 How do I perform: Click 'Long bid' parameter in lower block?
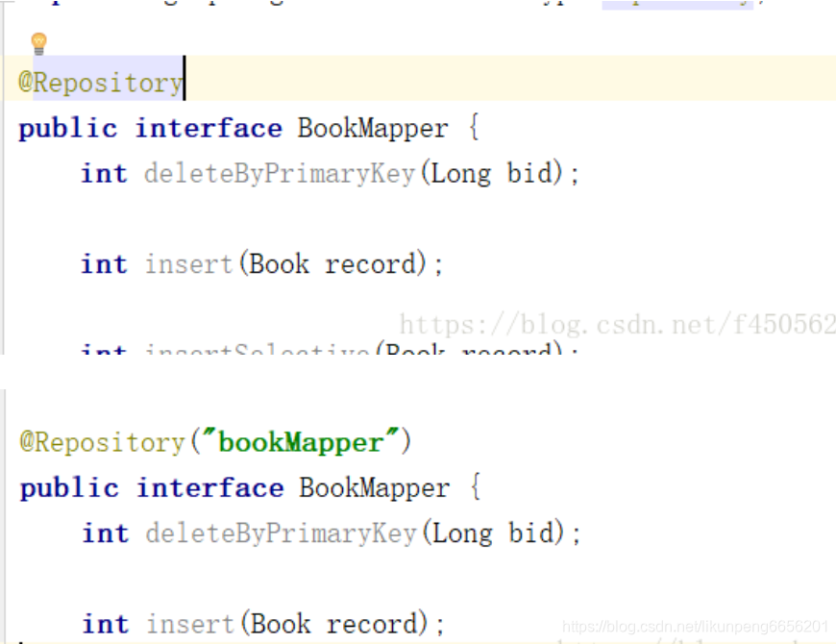(493, 533)
